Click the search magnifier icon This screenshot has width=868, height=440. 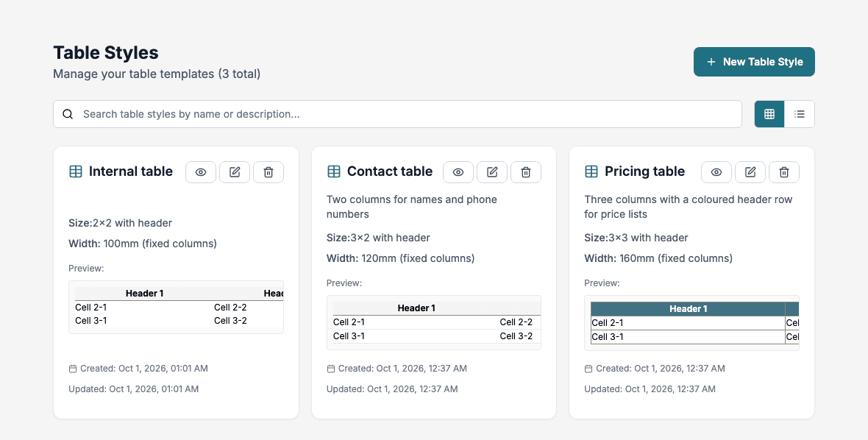pos(68,114)
